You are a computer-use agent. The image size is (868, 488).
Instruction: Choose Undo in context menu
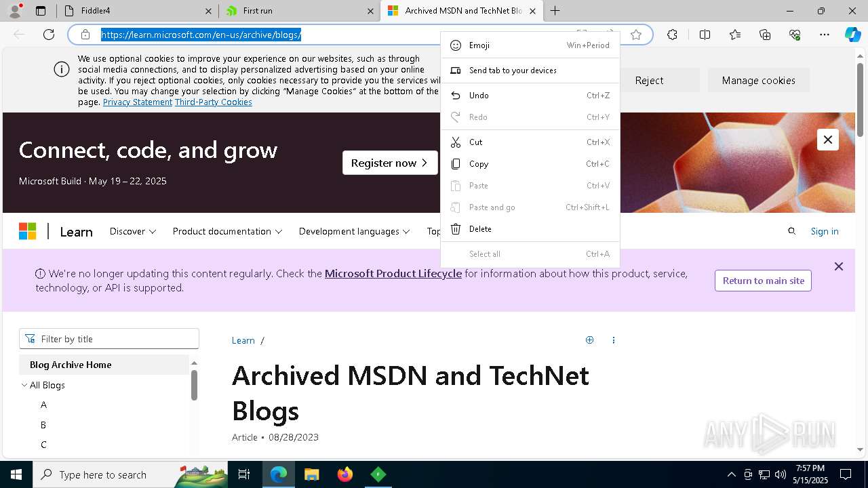(x=530, y=96)
